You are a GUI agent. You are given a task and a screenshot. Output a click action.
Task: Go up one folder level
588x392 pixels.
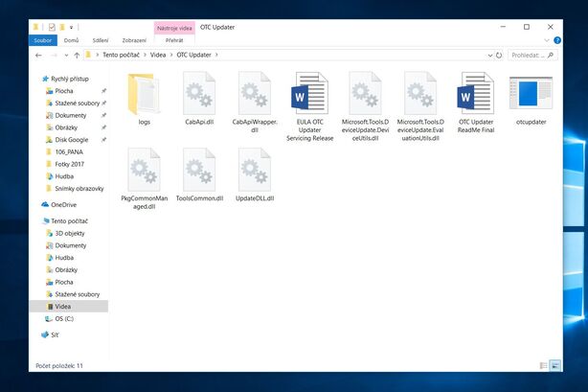[x=77, y=56]
